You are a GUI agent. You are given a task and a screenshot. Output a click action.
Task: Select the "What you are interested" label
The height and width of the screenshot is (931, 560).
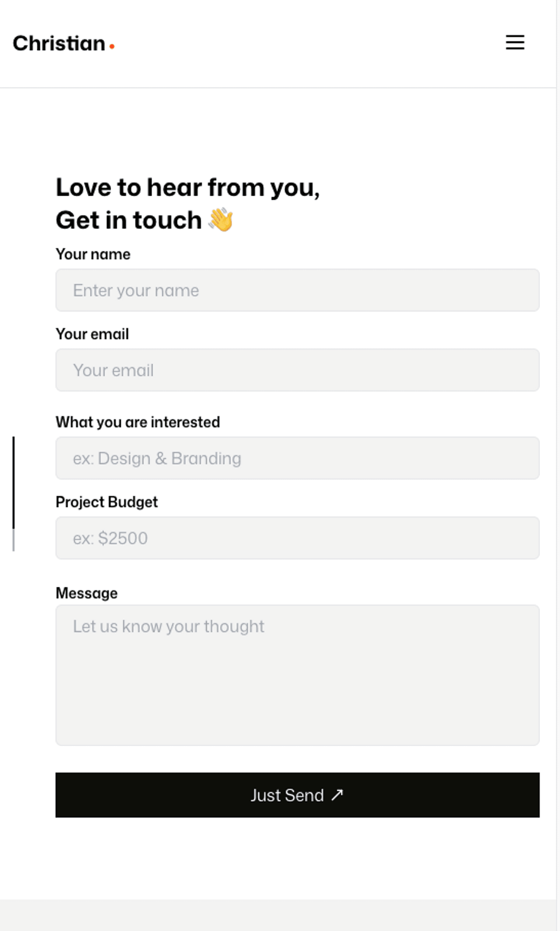(138, 422)
